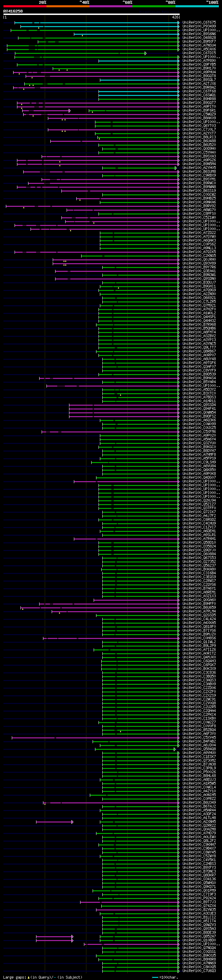This screenshot has height=980, width=222.
Task: Open UniRef100_C5XFM6 hit
Action: pyautogui.click(x=199, y=432)
